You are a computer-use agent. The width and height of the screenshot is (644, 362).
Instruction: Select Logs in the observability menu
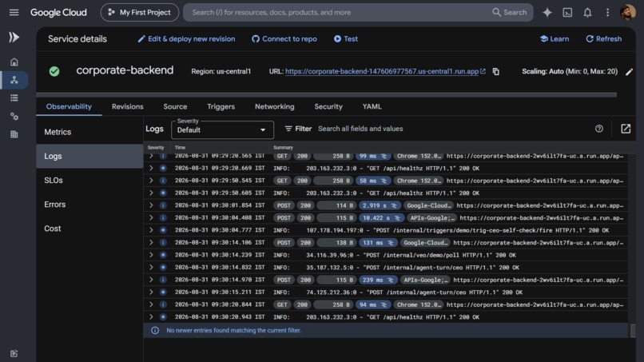pos(89,156)
